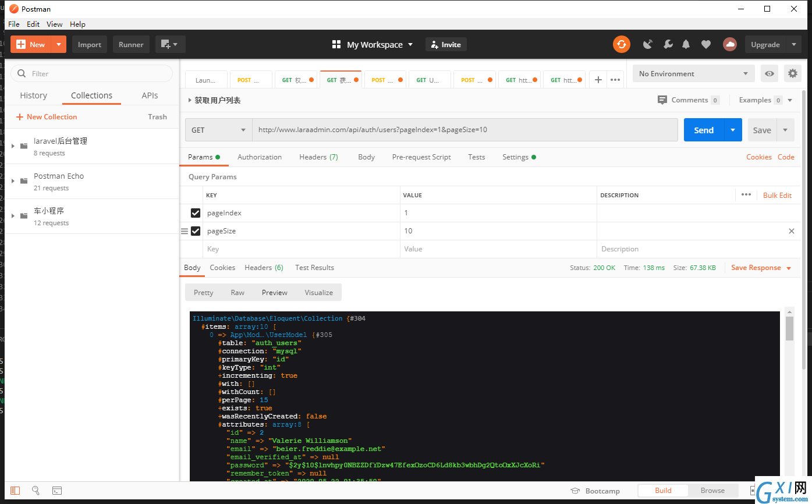The width and height of the screenshot is (812, 504).
Task: Open params column options ellipsis
Action: pyautogui.click(x=746, y=195)
